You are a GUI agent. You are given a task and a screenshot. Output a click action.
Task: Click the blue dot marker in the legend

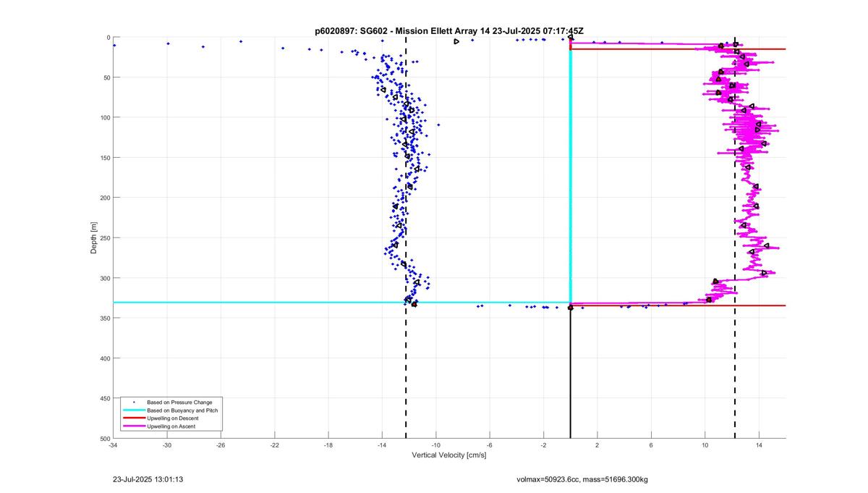(x=134, y=402)
